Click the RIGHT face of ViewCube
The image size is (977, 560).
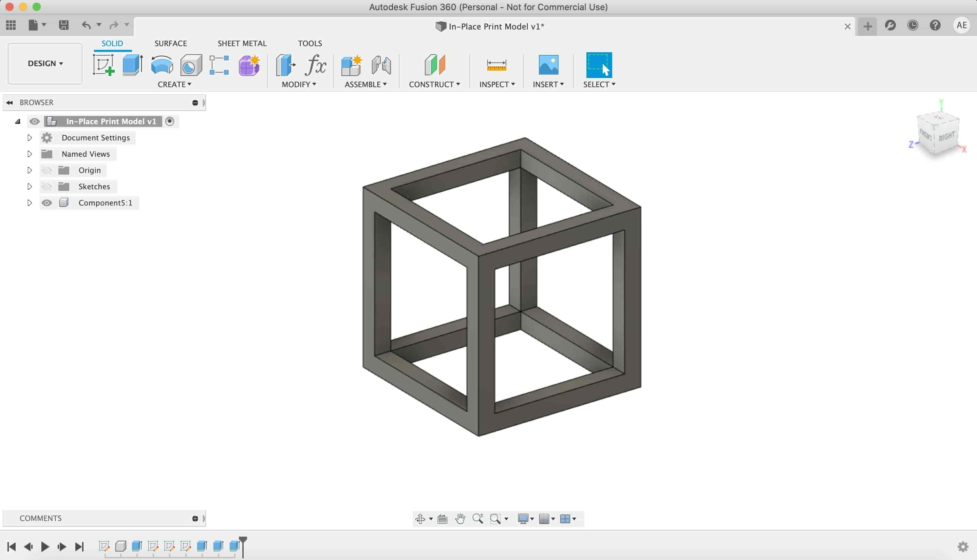tap(947, 137)
